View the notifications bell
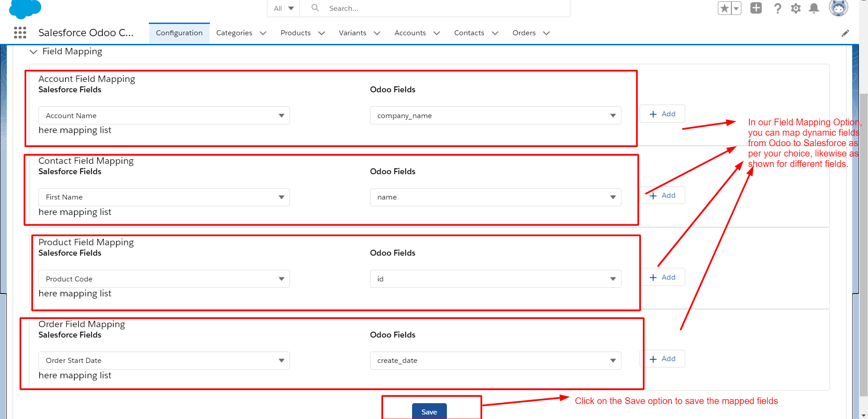Viewport: 868px width, 419px height. (x=814, y=8)
